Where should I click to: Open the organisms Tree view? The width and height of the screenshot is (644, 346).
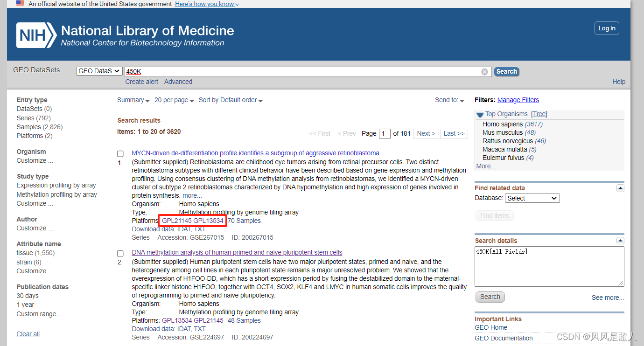click(539, 114)
